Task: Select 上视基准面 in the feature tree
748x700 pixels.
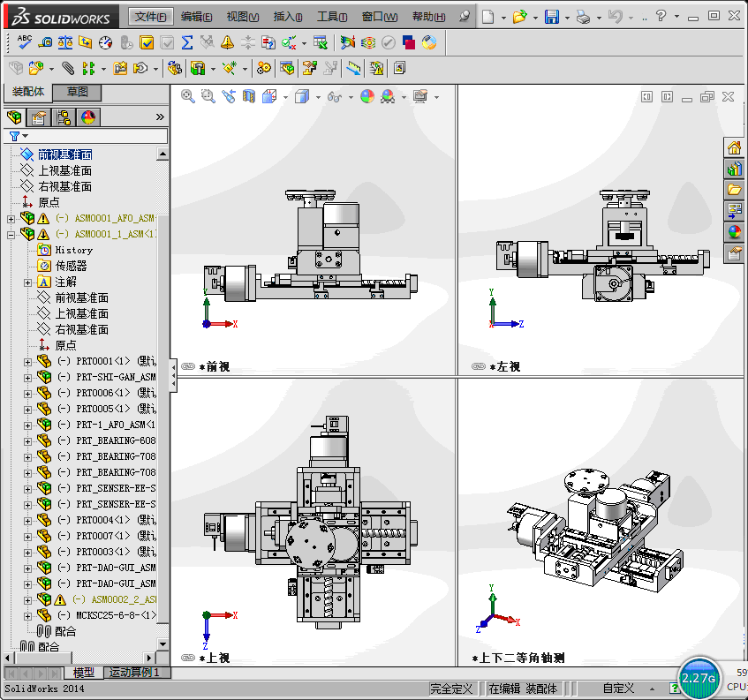Action: point(64,170)
